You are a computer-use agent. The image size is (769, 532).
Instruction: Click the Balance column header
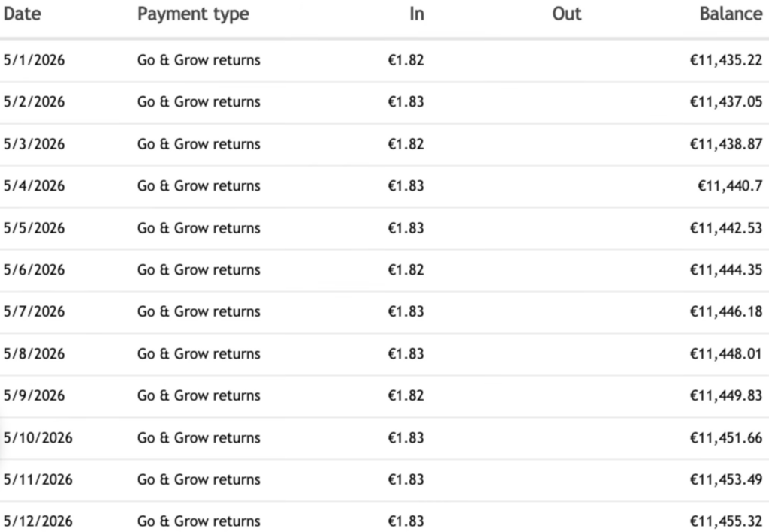tap(731, 14)
